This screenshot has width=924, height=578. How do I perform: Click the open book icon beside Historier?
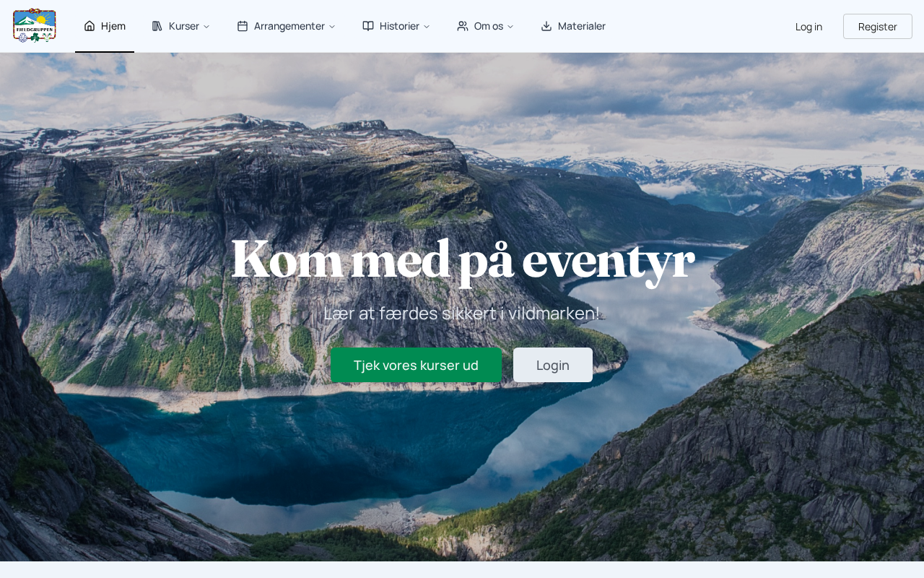tap(368, 26)
